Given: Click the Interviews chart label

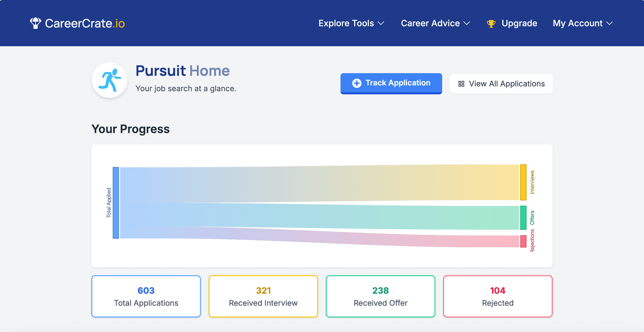Looking at the screenshot, I should coord(532,182).
